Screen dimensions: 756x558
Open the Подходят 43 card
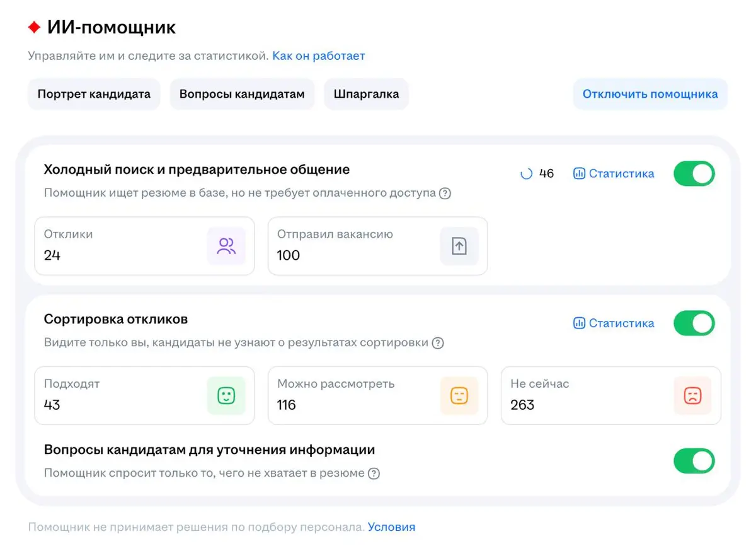[144, 396]
